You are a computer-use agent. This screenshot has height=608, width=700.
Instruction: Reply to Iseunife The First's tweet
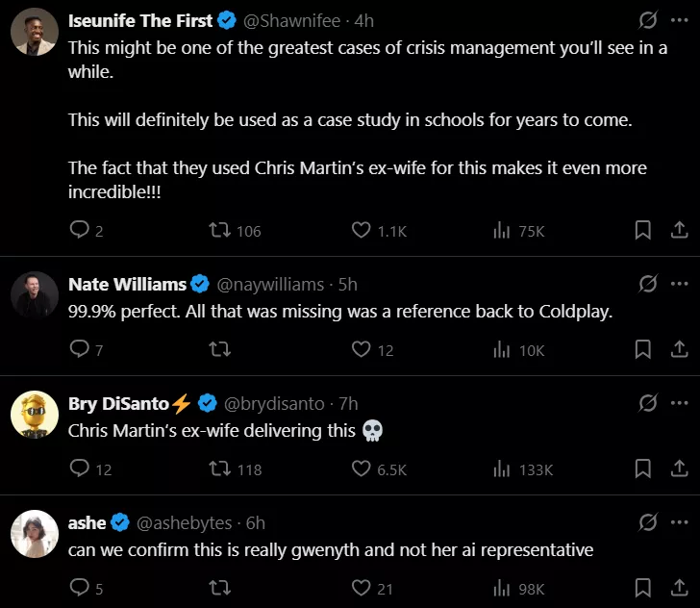click(80, 231)
